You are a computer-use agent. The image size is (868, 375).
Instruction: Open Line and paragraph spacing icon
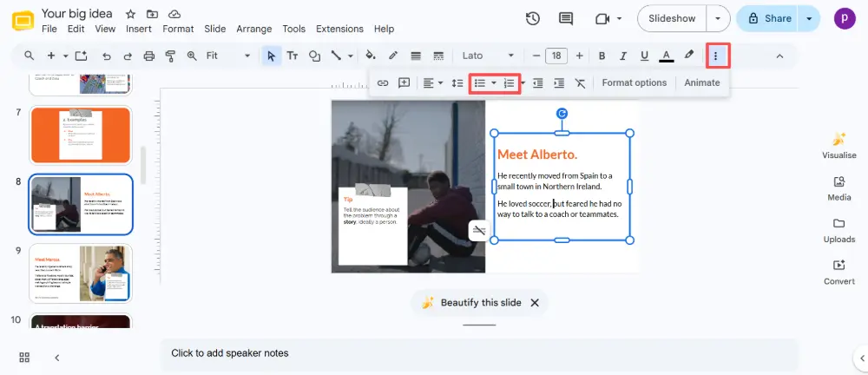pos(457,82)
